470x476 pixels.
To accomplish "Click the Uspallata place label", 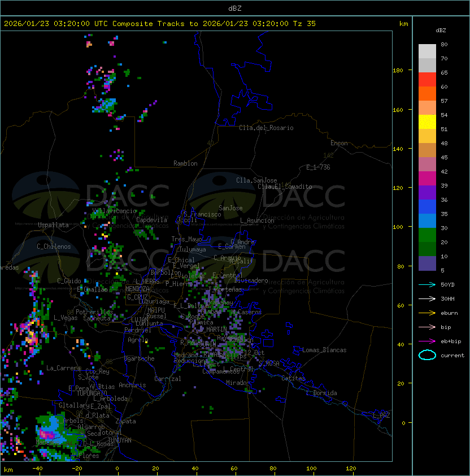I will coord(53,225).
